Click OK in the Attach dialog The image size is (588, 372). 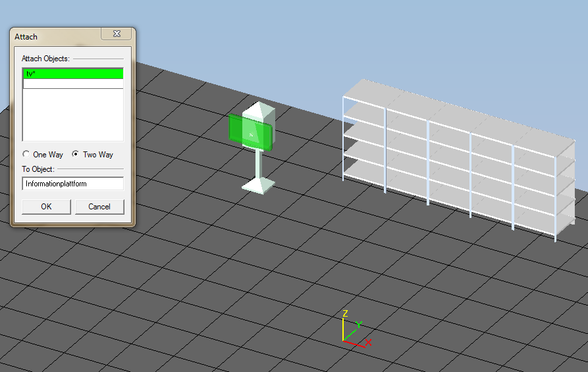pyautogui.click(x=46, y=207)
